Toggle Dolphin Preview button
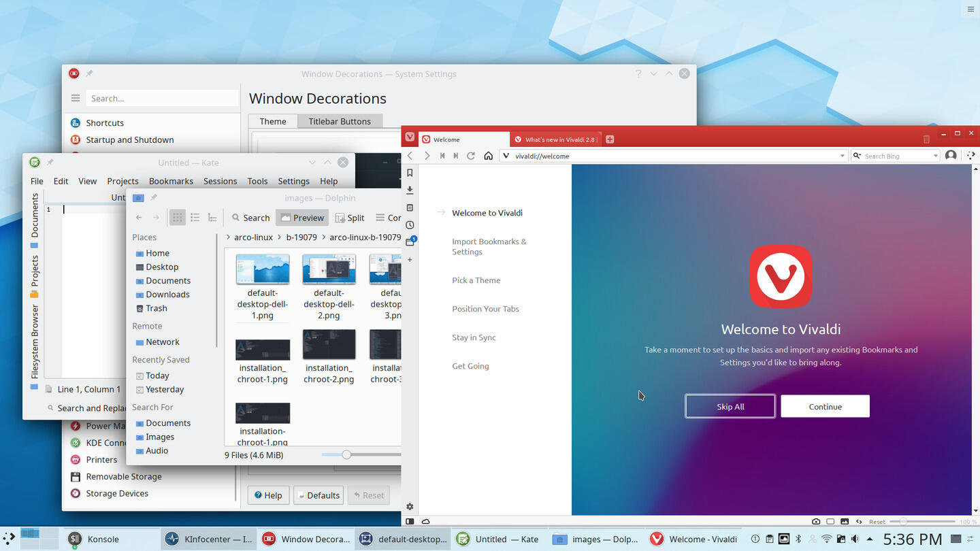This screenshot has width=980, height=551. 302,218
